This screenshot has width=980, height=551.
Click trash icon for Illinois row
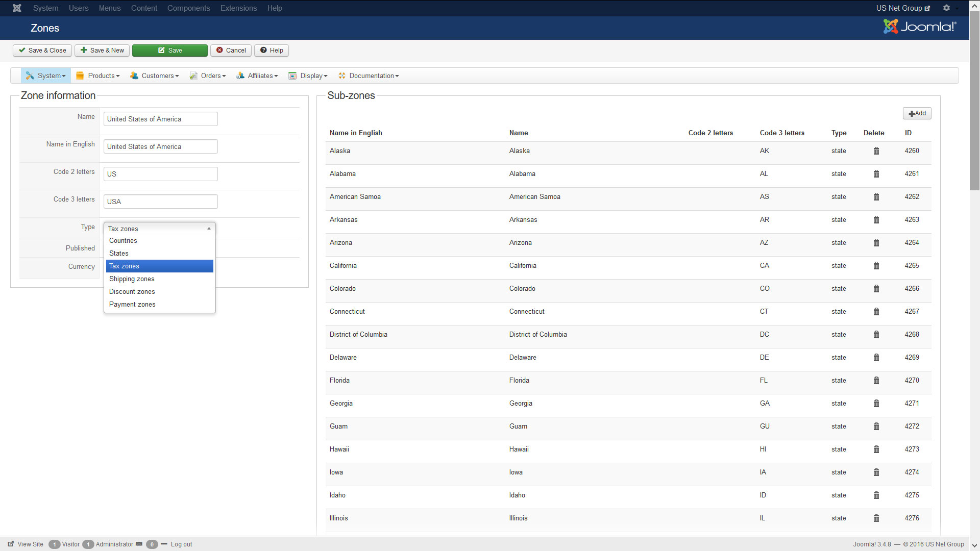[876, 518]
